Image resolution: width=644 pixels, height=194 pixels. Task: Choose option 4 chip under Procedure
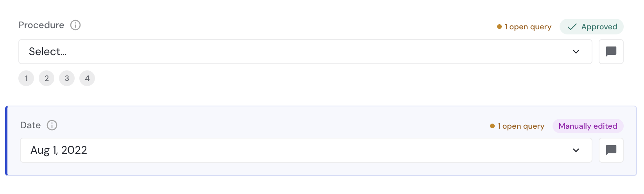click(x=87, y=78)
